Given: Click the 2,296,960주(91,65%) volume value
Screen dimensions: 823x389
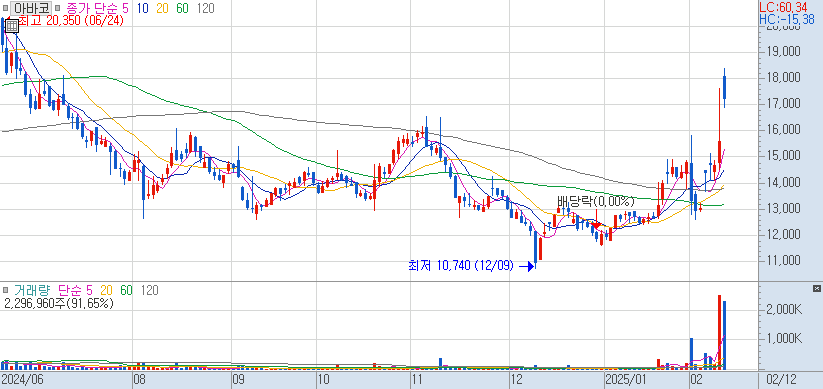Looking at the screenshot, I should click(58, 303).
